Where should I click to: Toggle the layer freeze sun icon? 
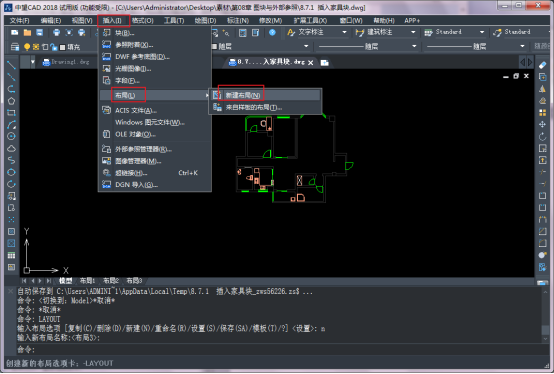(x=36, y=47)
